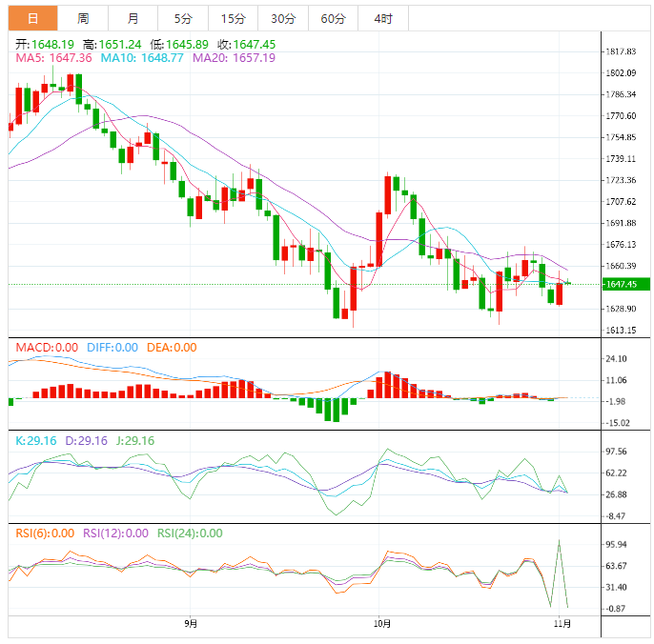Click the 63.67 RSI axis value

(x=616, y=566)
